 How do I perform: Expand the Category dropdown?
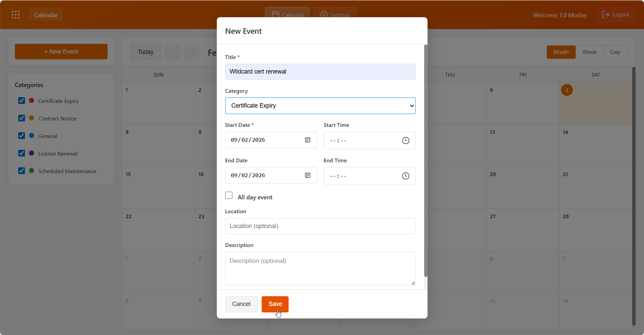(320, 106)
